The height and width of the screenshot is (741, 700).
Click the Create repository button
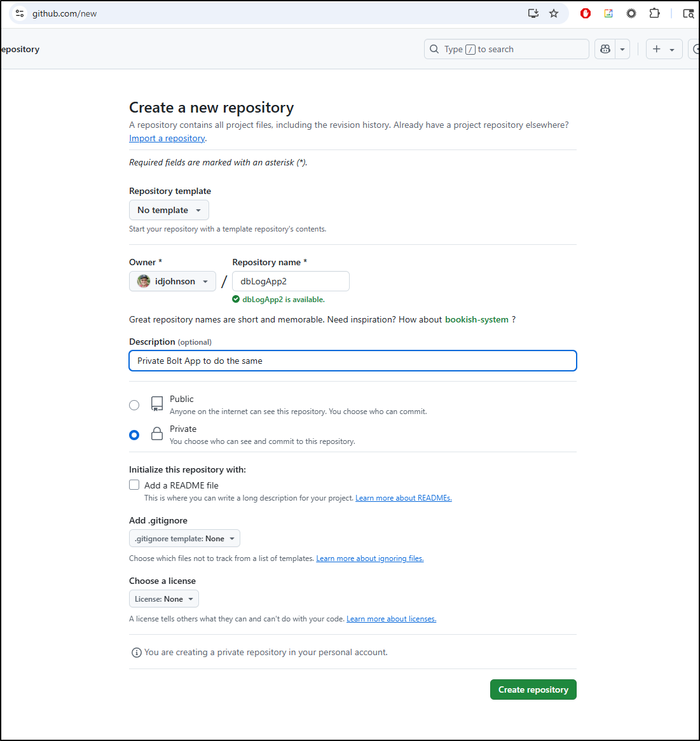(533, 689)
